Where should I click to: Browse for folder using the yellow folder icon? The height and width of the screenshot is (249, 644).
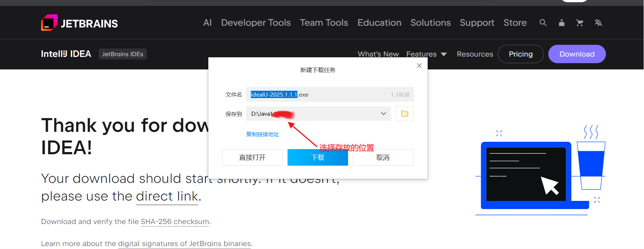pyautogui.click(x=405, y=114)
